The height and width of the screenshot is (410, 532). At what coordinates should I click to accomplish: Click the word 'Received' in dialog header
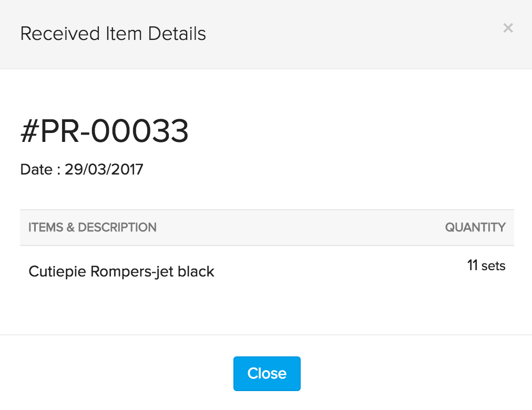tap(53, 34)
